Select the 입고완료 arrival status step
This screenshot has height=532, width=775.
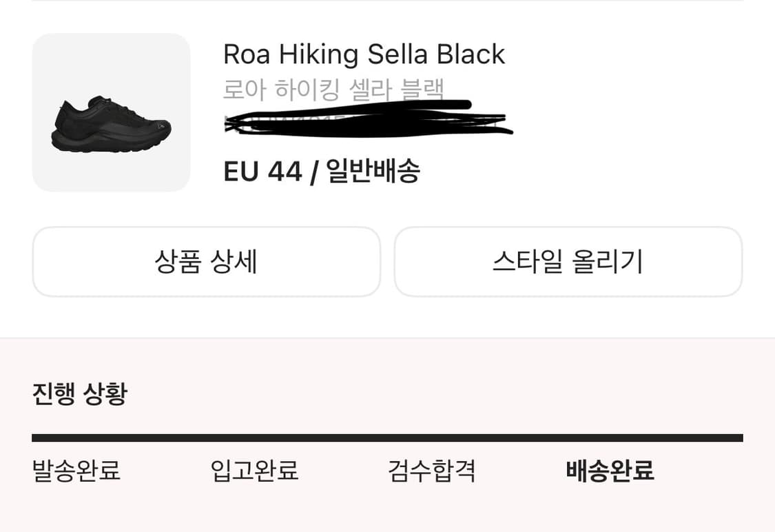255,472
